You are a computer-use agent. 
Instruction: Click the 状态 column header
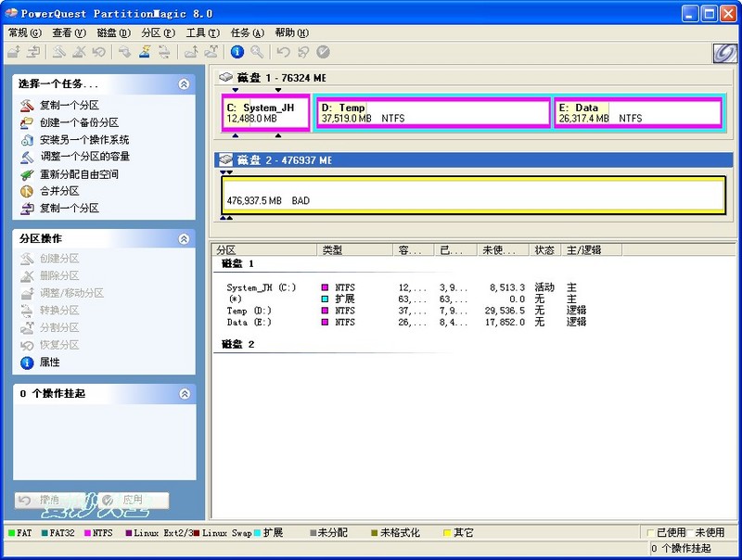tap(544, 250)
